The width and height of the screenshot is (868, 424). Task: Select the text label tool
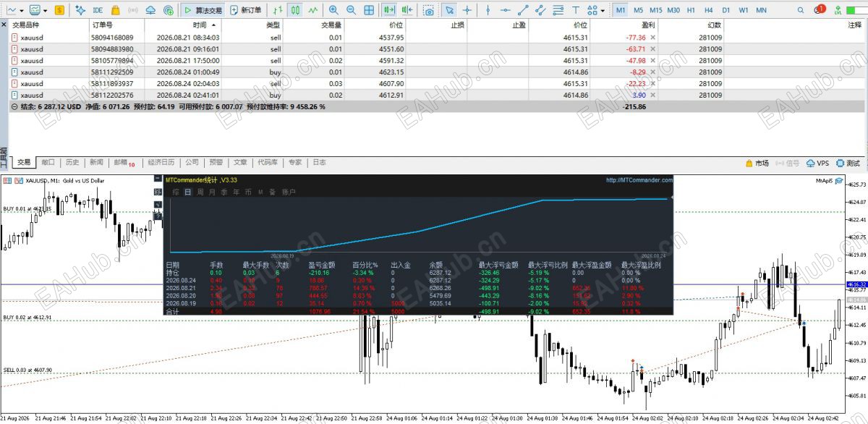pyautogui.click(x=576, y=11)
